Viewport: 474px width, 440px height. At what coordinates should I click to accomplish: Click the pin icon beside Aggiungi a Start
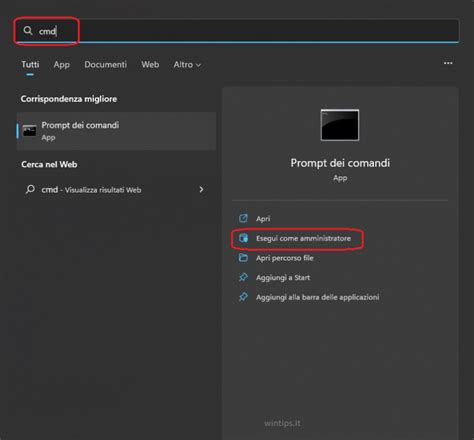(x=243, y=277)
